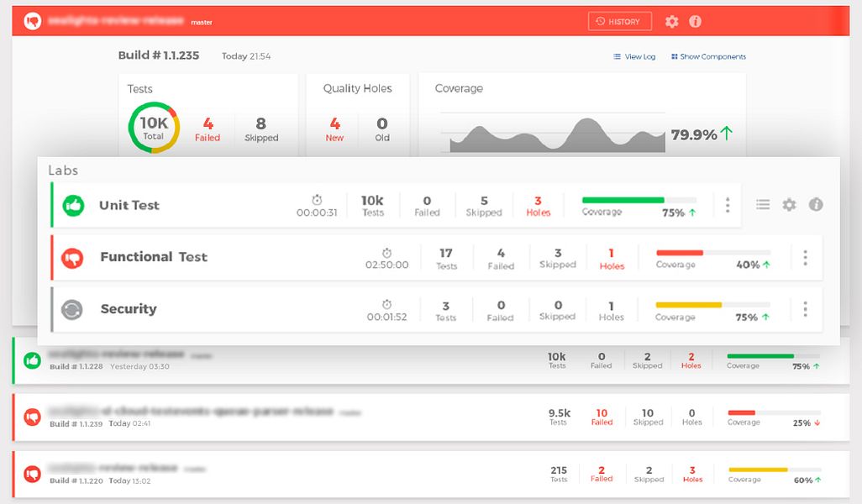Click the info icon in red header
This screenshot has height=504, width=862.
tap(696, 22)
